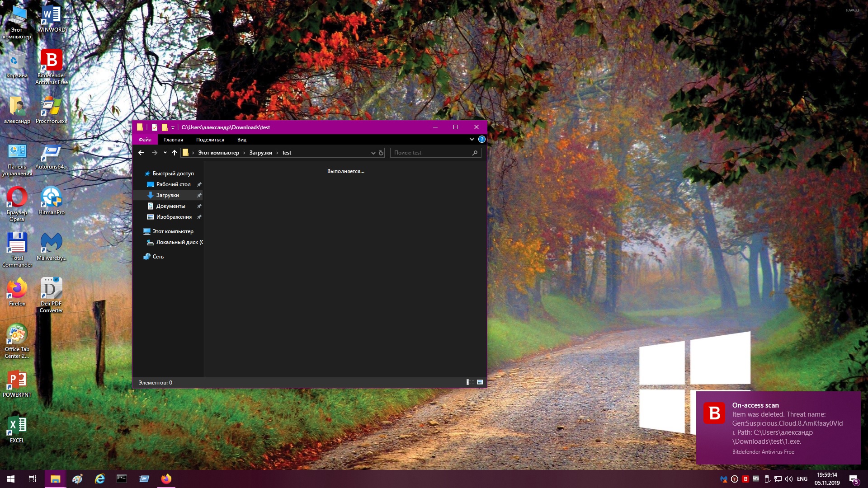The height and width of the screenshot is (488, 868).
Task: Select Документы in navigation pane
Action: (x=170, y=206)
